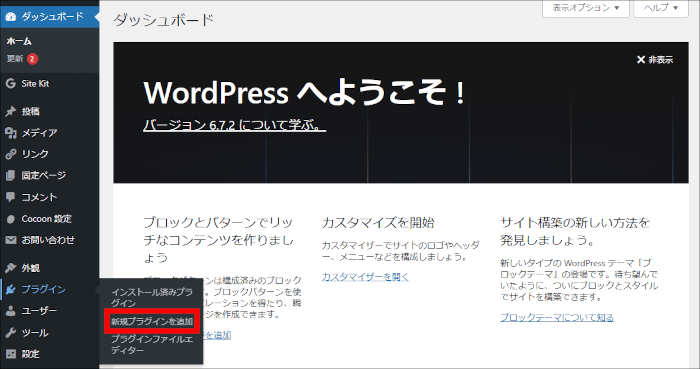Click the Tools wrench icon
Screen dimensions: 700x369
(11, 332)
